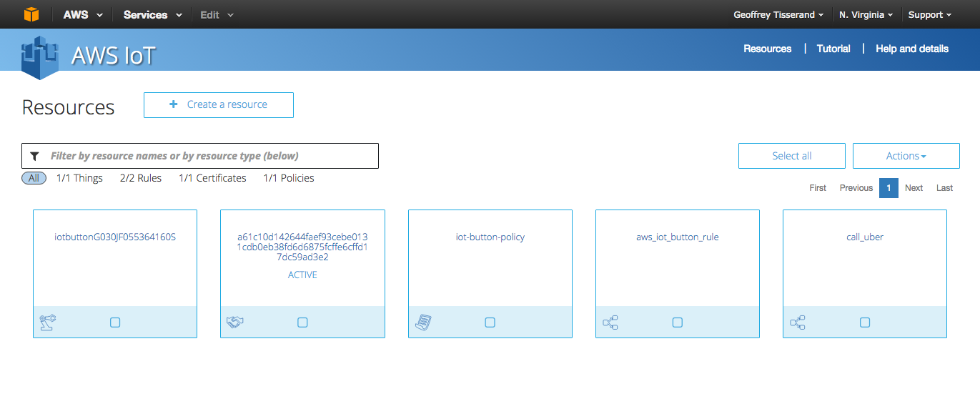The image size is (980, 394).
Task: Go to First page
Action: point(818,188)
